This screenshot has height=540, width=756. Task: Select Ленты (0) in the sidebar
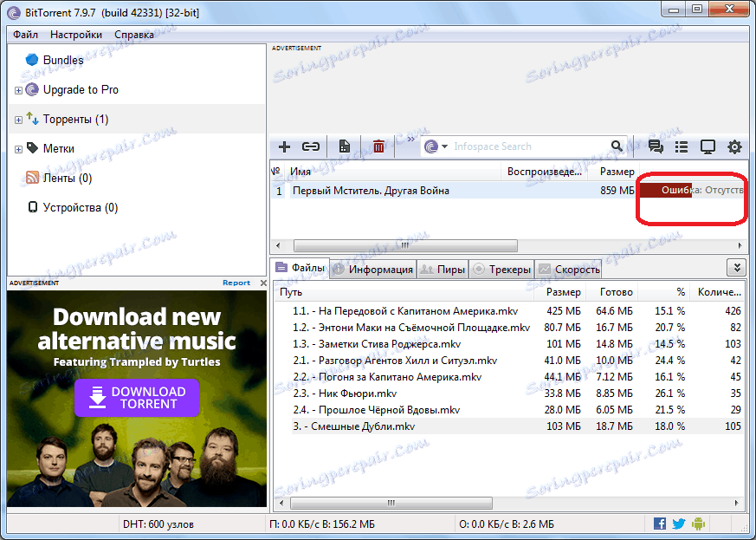68,178
